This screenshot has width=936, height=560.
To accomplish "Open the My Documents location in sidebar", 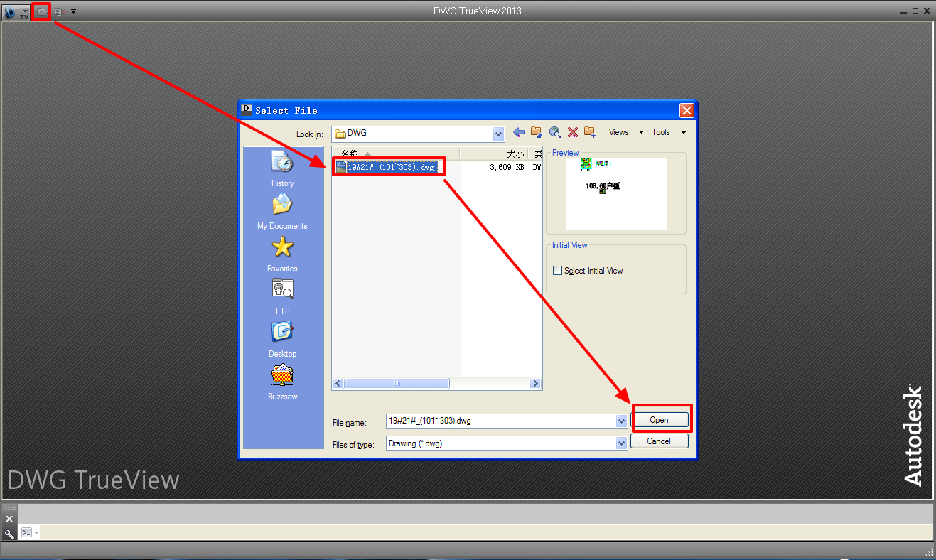I will pyautogui.click(x=282, y=212).
